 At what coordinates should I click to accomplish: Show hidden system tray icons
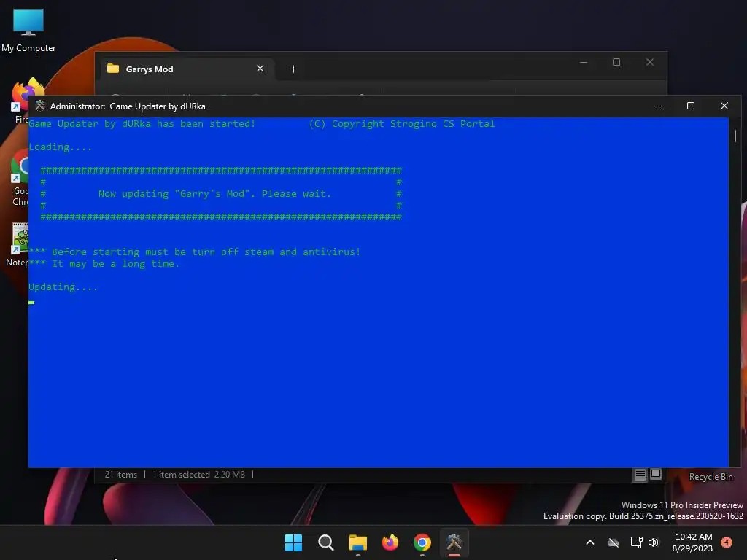coord(589,542)
